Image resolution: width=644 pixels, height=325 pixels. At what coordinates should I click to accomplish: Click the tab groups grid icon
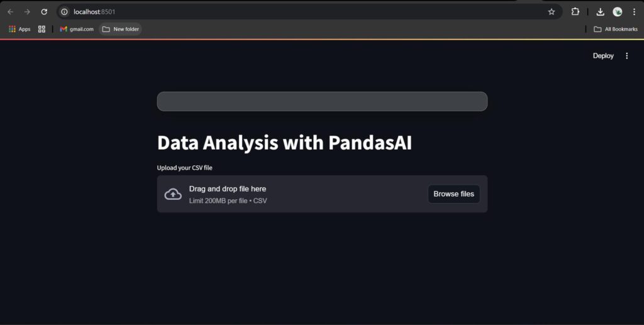coord(42,29)
